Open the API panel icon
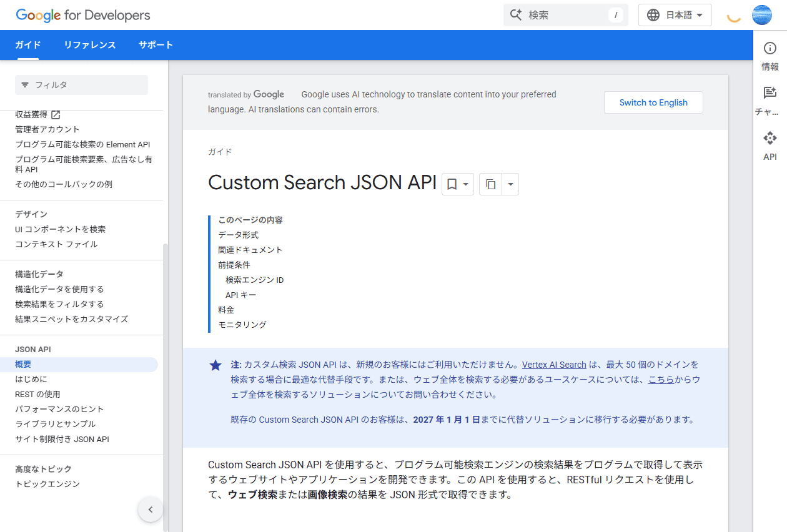Screen dimensions: 787x532 pyautogui.click(x=770, y=138)
